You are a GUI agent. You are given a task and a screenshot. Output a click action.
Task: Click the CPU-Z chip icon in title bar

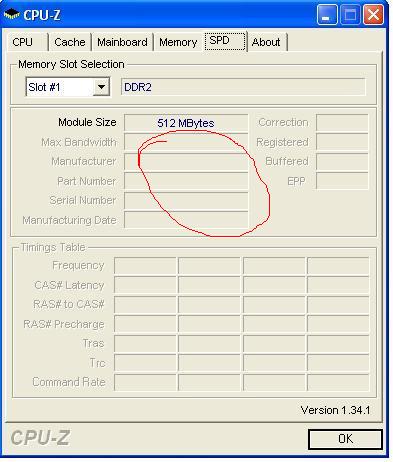point(12,14)
